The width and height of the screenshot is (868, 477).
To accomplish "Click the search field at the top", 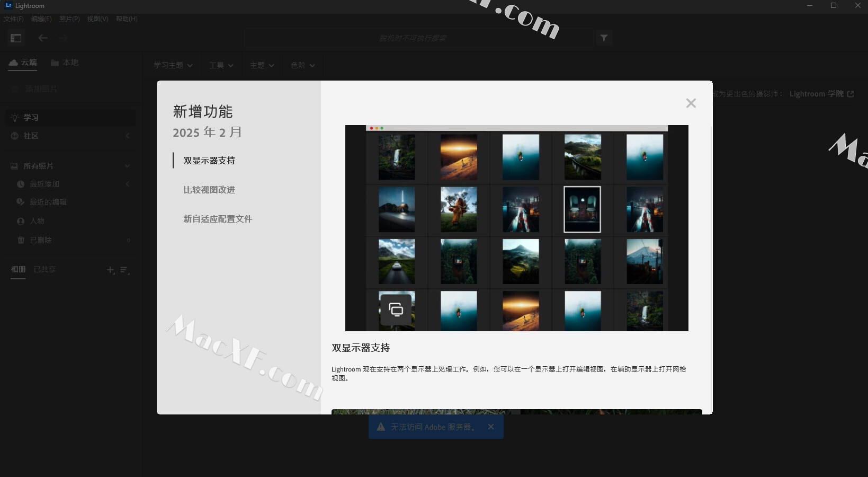I will pos(418,38).
